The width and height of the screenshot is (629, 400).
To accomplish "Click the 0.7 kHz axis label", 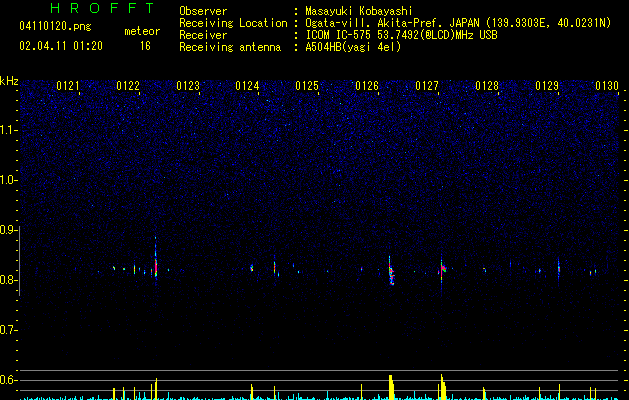I will (x=8, y=330).
